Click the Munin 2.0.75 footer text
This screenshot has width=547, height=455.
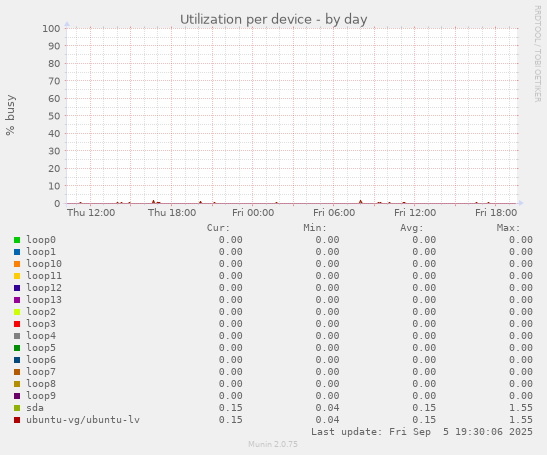tap(273, 444)
